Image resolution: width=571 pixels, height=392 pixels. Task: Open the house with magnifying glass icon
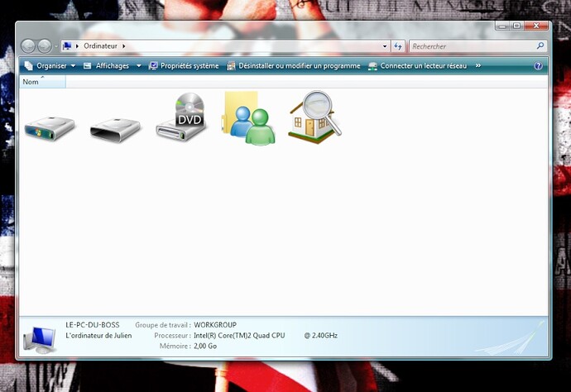[x=314, y=118]
